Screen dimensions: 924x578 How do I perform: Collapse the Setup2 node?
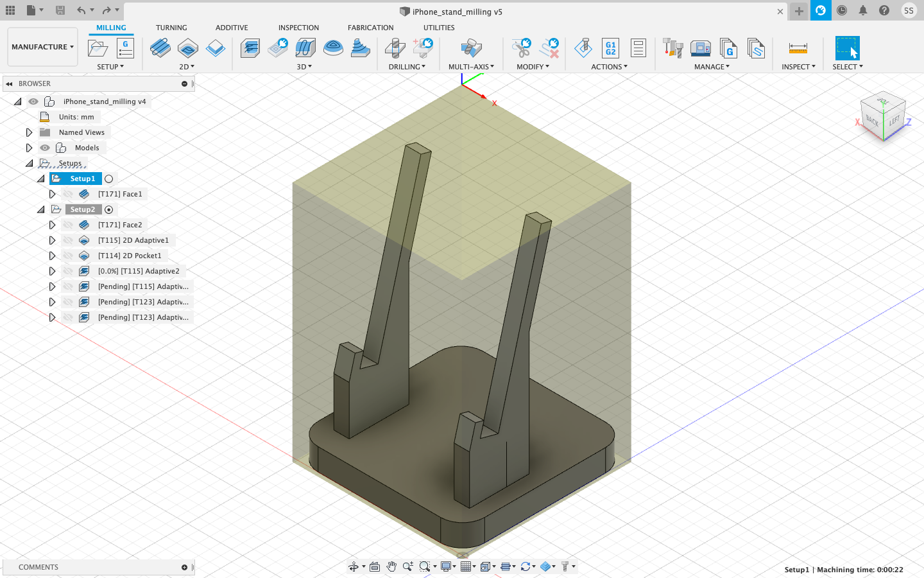click(x=41, y=209)
